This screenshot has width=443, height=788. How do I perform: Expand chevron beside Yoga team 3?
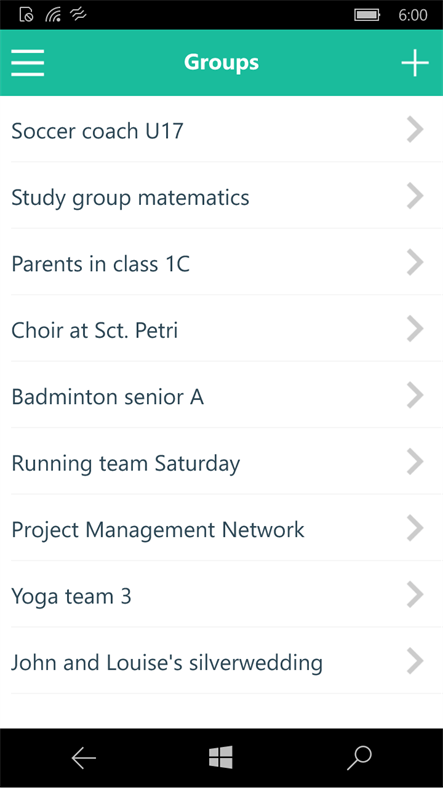click(x=415, y=595)
